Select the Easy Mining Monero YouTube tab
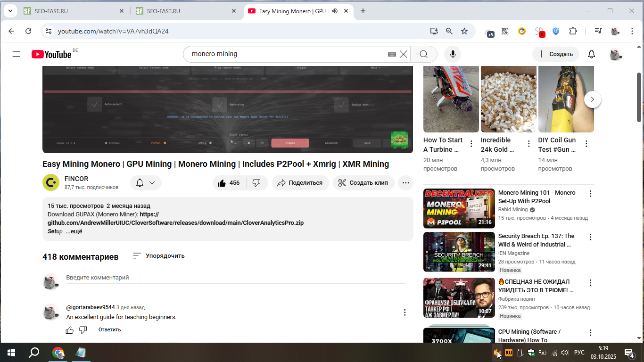The width and height of the screenshot is (644, 362). click(x=298, y=11)
